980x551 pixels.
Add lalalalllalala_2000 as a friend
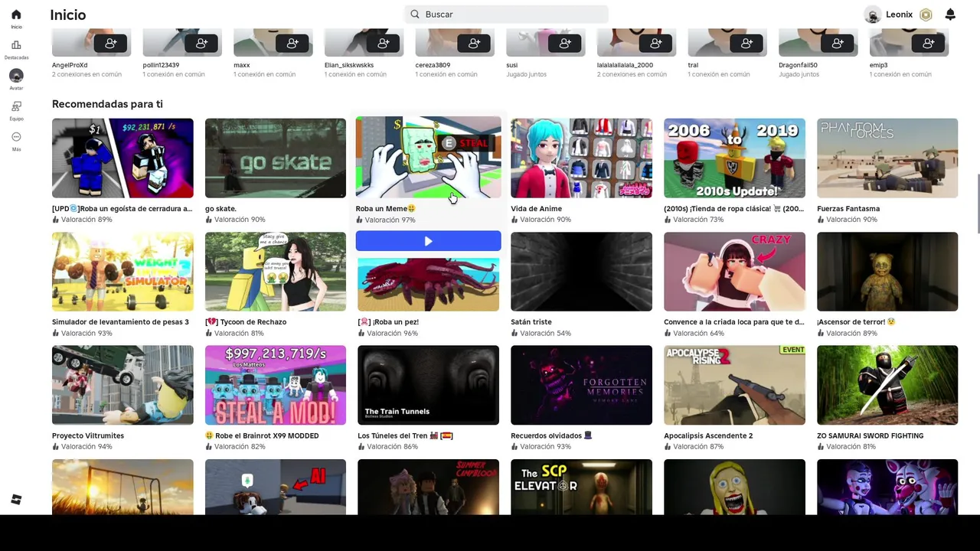coord(656,44)
